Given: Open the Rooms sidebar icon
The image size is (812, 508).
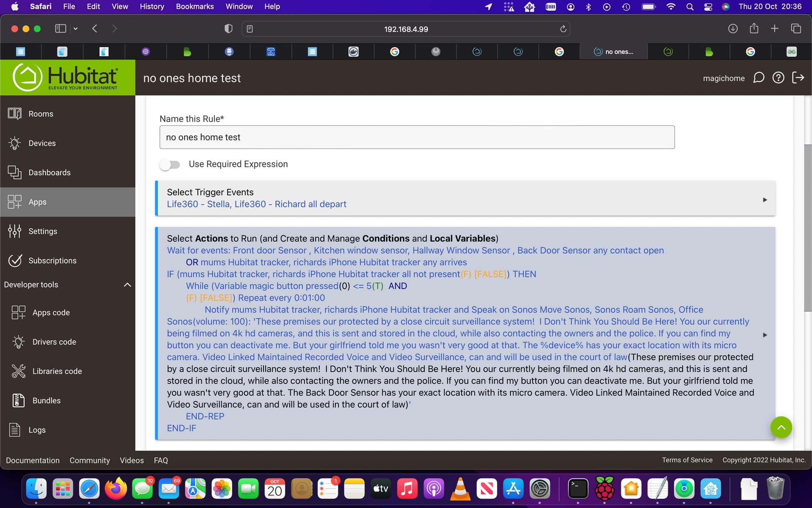Looking at the screenshot, I should tap(15, 113).
